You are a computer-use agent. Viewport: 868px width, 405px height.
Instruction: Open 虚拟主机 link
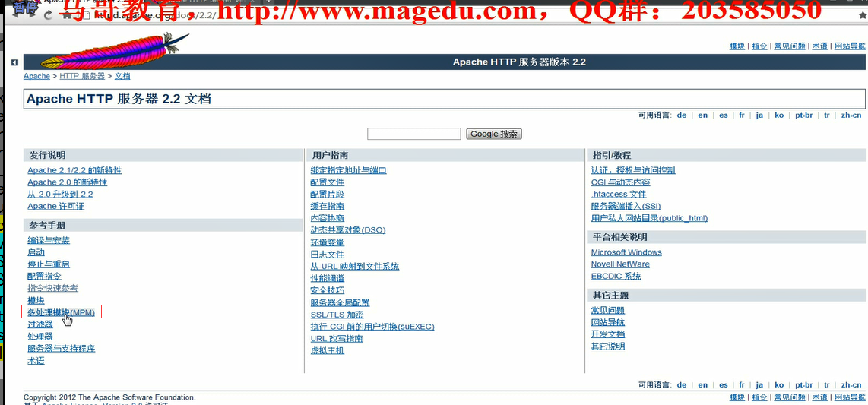click(x=327, y=351)
